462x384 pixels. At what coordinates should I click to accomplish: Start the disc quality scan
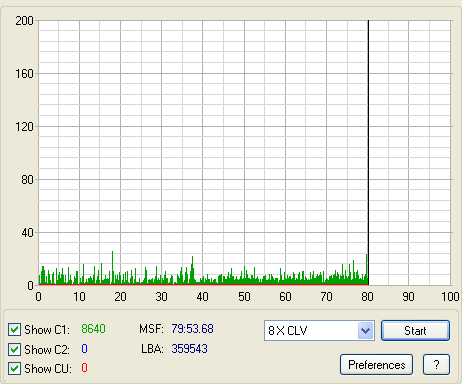click(415, 331)
